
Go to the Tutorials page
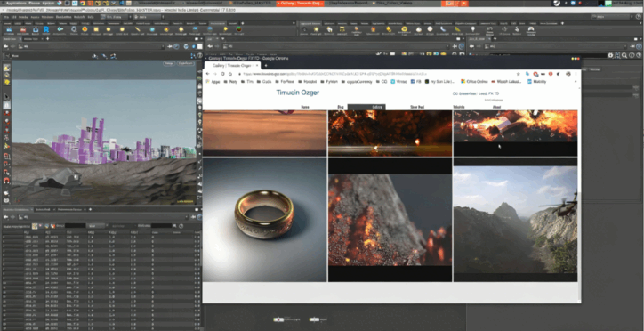[459, 107]
